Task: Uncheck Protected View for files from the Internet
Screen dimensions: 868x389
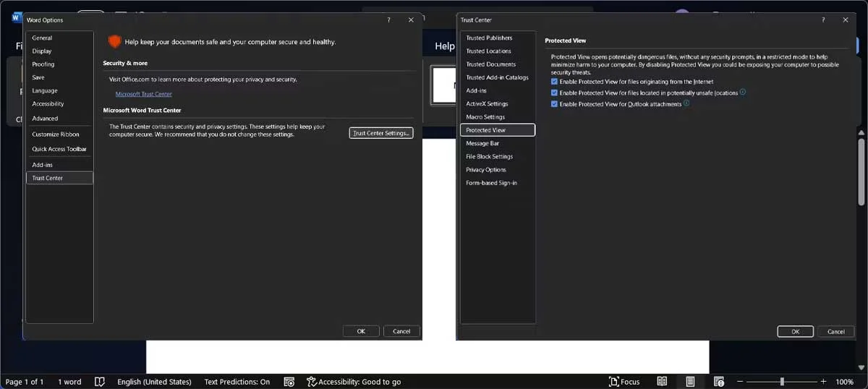Action: [554, 82]
